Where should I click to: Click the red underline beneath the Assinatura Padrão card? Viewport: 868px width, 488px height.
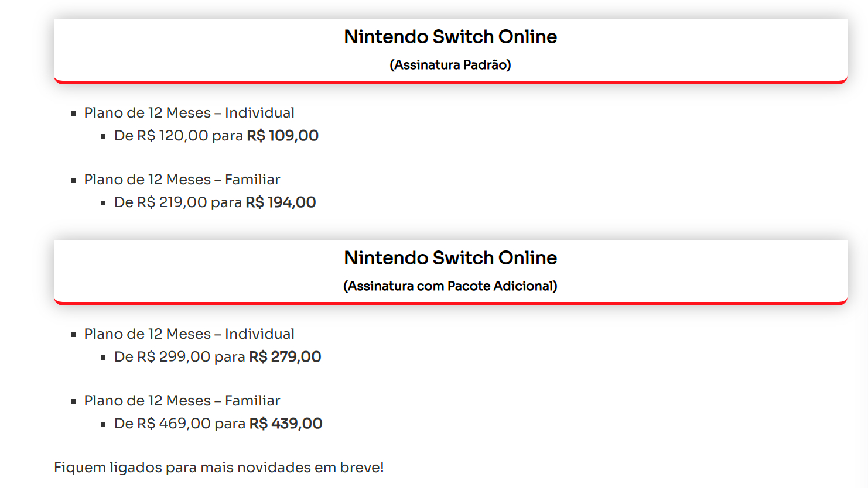(x=450, y=82)
